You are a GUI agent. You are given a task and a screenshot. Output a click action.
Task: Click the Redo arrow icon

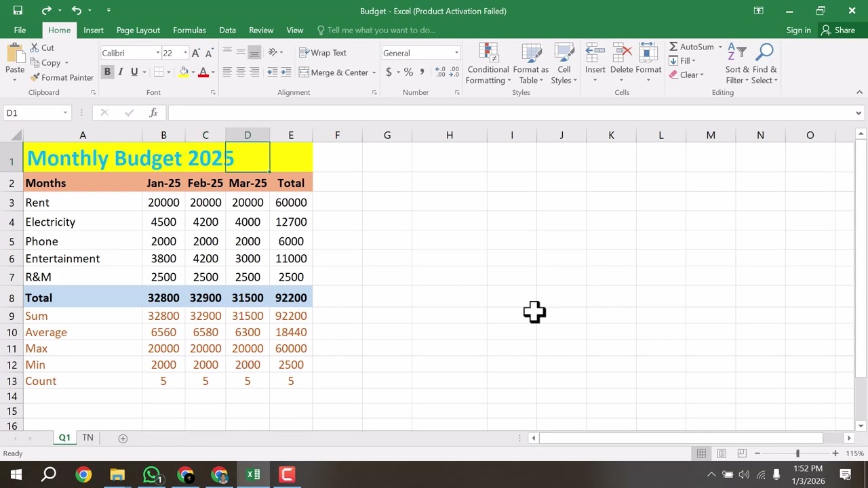(46, 11)
